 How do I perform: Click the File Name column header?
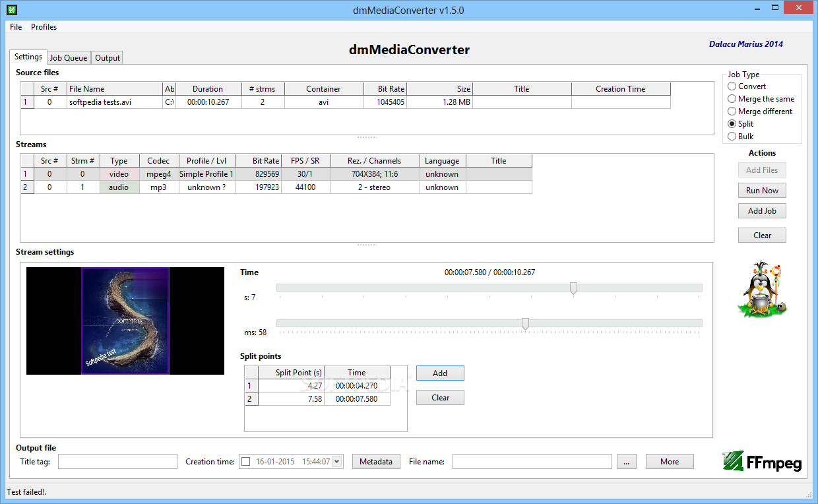[x=114, y=89]
